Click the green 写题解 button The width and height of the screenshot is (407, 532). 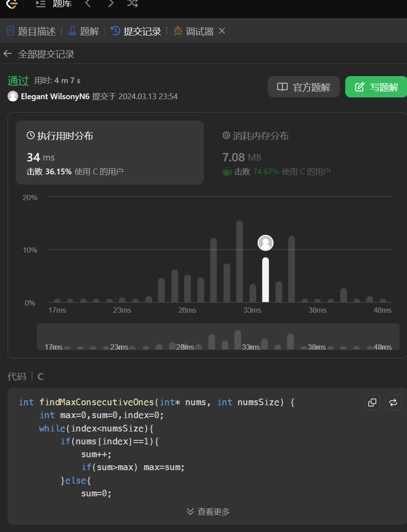coord(376,87)
